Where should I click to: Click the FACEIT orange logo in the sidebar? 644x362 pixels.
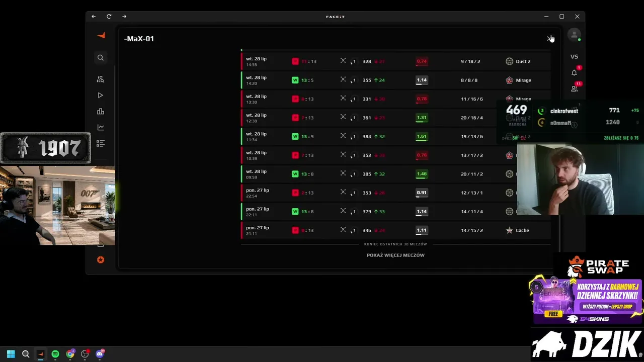(101, 36)
